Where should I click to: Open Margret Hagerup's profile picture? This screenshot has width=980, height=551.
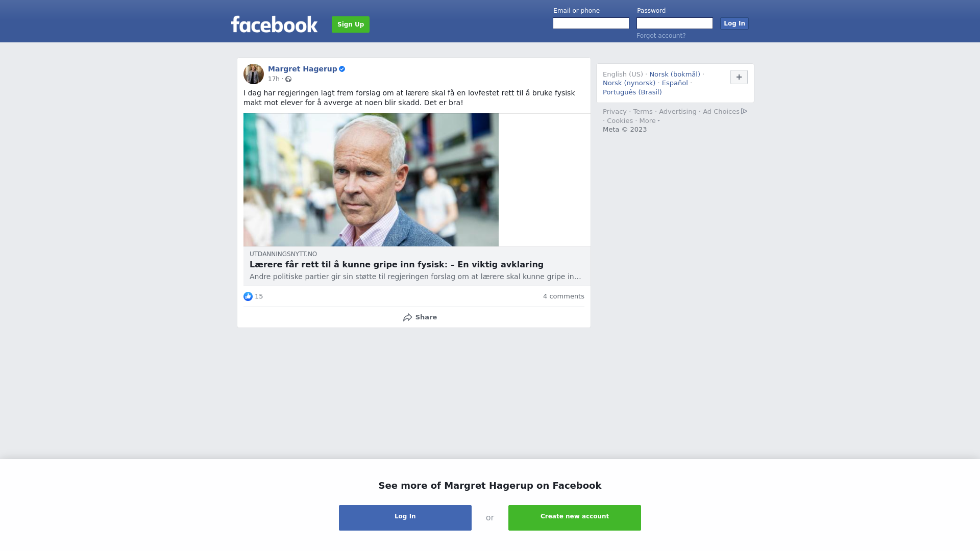[254, 74]
